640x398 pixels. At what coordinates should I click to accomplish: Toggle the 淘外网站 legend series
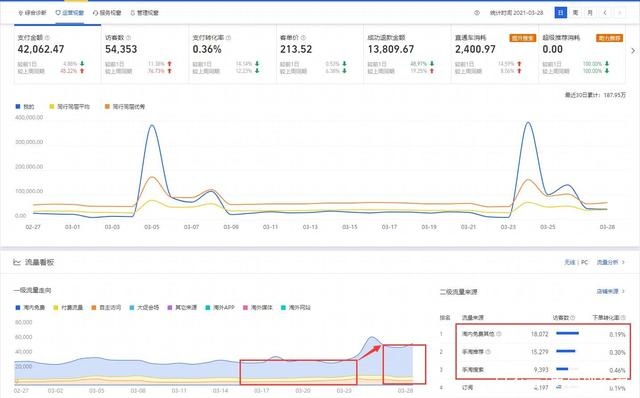pos(296,307)
